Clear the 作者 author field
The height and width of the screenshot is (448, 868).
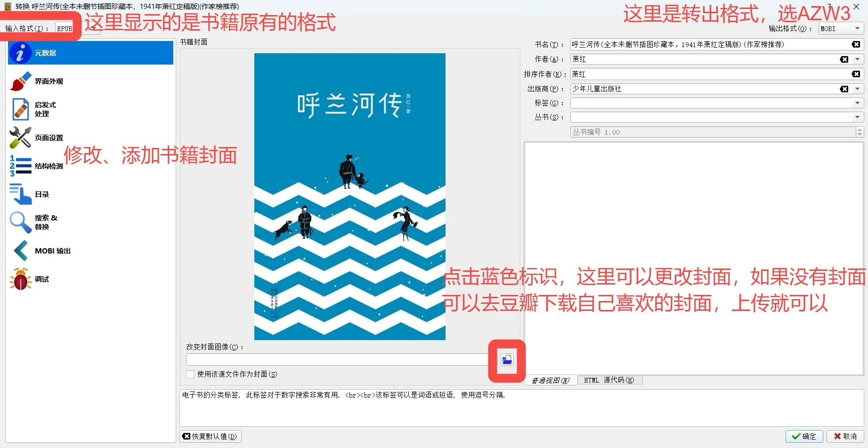point(844,59)
